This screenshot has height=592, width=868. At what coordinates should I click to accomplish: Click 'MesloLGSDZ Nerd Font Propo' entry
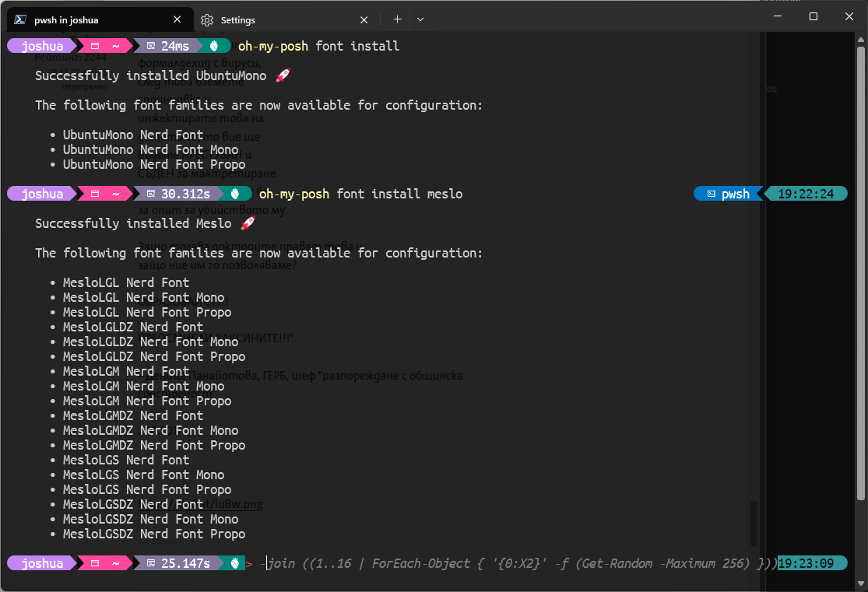(154, 534)
